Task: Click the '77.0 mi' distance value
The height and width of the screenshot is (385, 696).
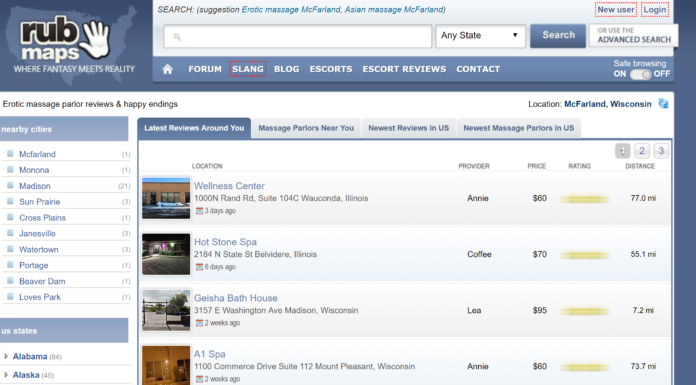Action: coord(643,198)
